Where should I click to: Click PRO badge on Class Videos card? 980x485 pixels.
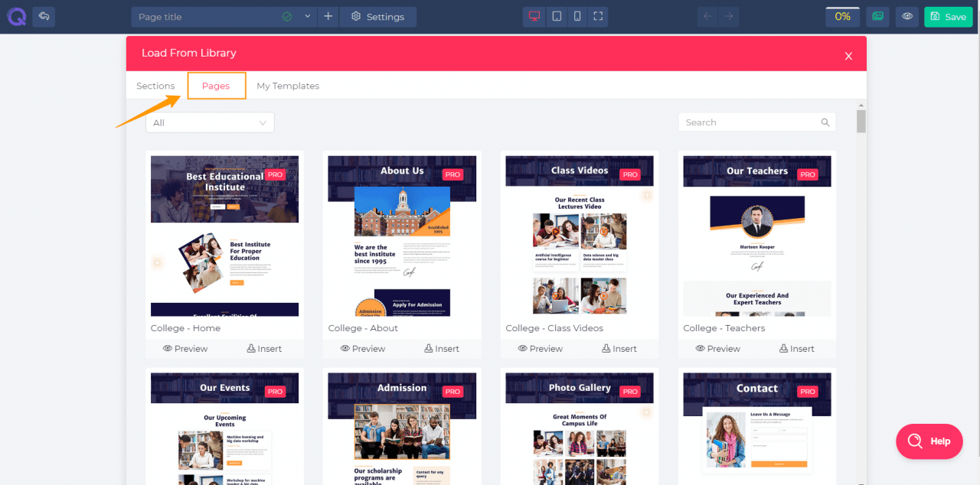(x=630, y=174)
